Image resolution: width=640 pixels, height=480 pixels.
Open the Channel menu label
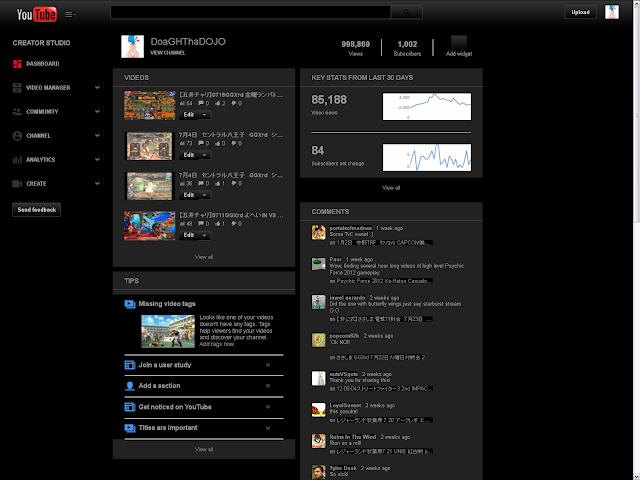[38, 136]
